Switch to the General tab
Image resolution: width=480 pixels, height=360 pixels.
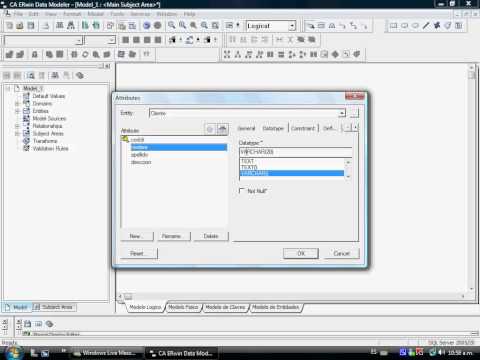pos(246,128)
